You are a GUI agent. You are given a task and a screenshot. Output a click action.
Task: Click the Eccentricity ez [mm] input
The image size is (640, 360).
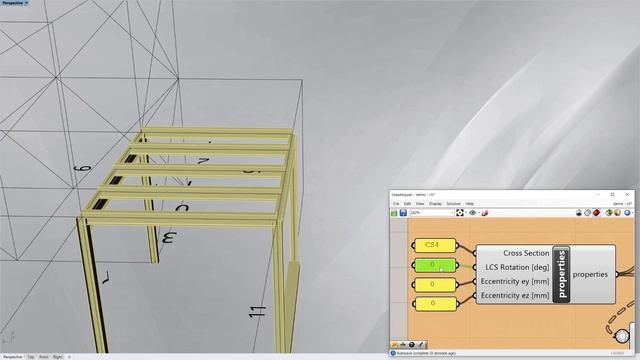(515, 296)
